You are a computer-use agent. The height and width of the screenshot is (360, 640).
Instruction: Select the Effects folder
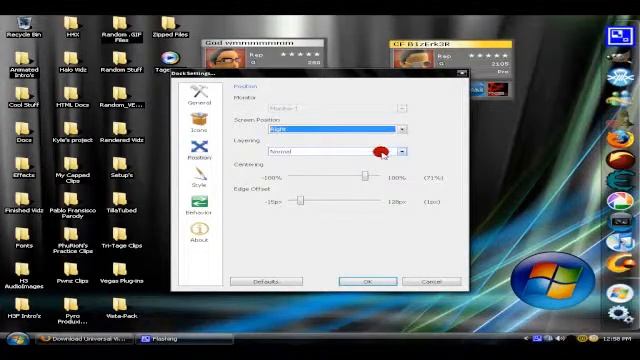pos(24,167)
